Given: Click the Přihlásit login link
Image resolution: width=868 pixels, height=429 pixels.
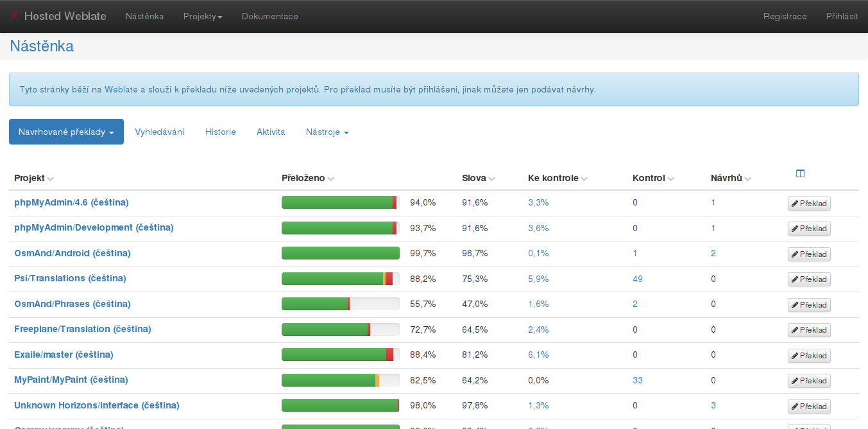Looking at the screenshot, I should click(842, 16).
